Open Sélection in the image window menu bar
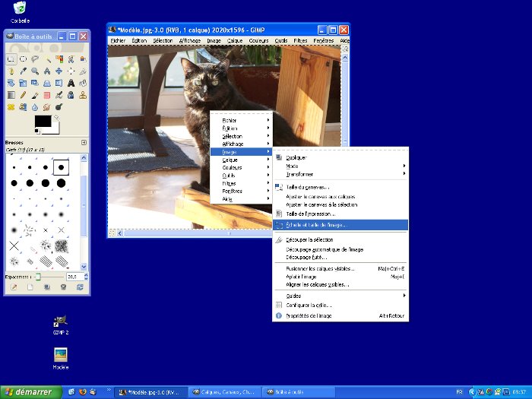The width and height of the screenshot is (532, 399). click(163, 41)
